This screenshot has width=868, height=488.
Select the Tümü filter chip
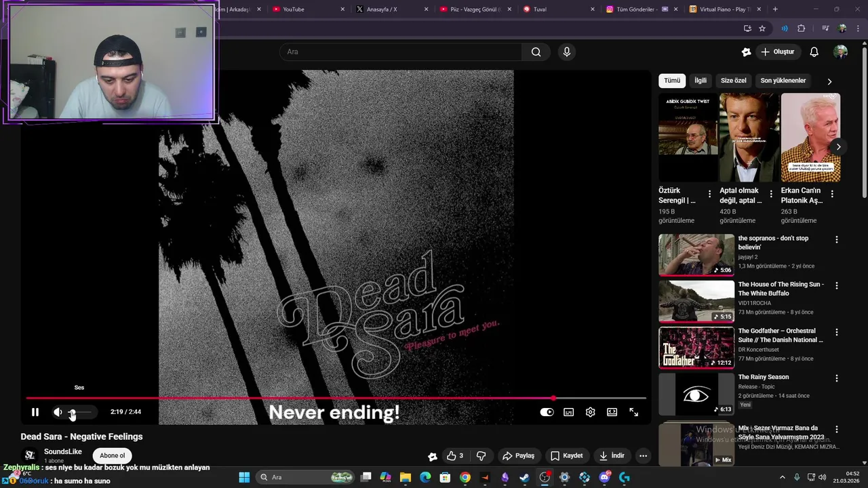click(x=672, y=81)
